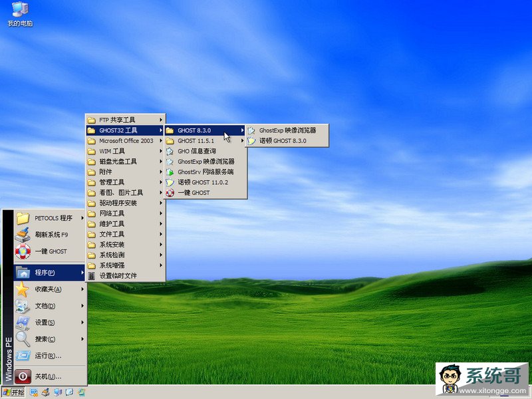Click the 文档(D) documents icon
The width and height of the screenshot is (532, 399).
tap(23, 306)
